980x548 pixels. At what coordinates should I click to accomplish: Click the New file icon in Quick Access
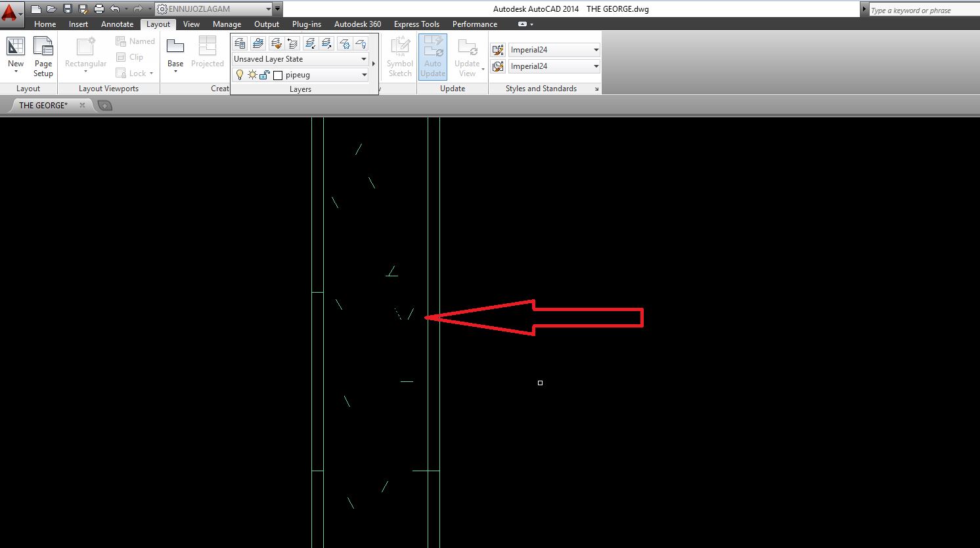pyautogui.click(x=36, y=9)
